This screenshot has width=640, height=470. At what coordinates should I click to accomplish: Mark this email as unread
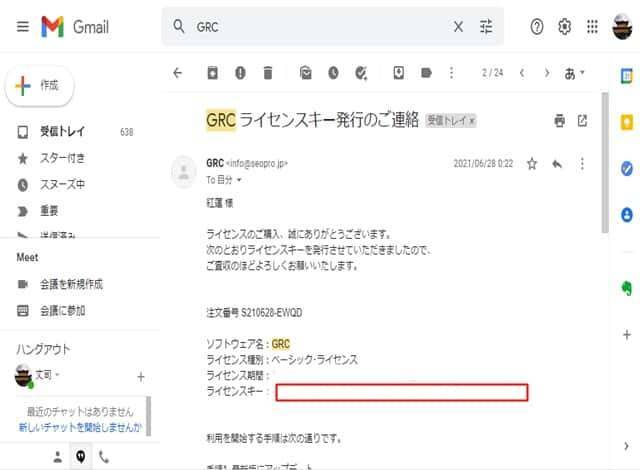tap(306, 73)
